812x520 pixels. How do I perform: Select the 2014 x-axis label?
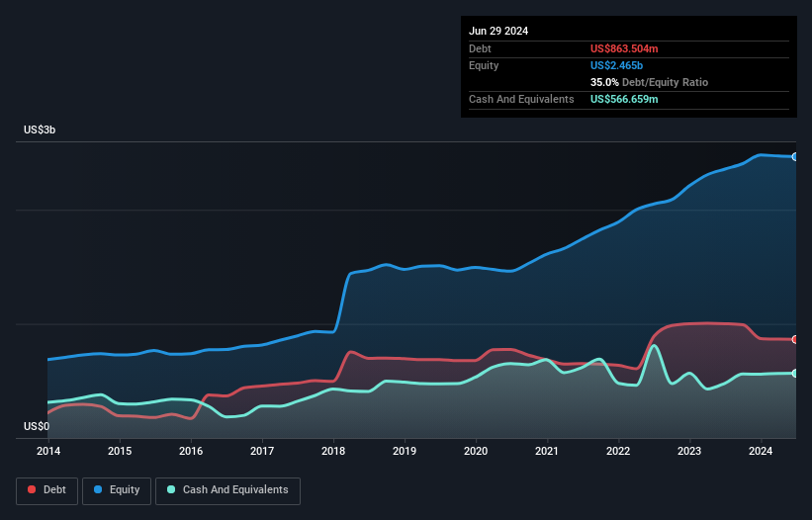pyautogui.click(x=48, y=451)
